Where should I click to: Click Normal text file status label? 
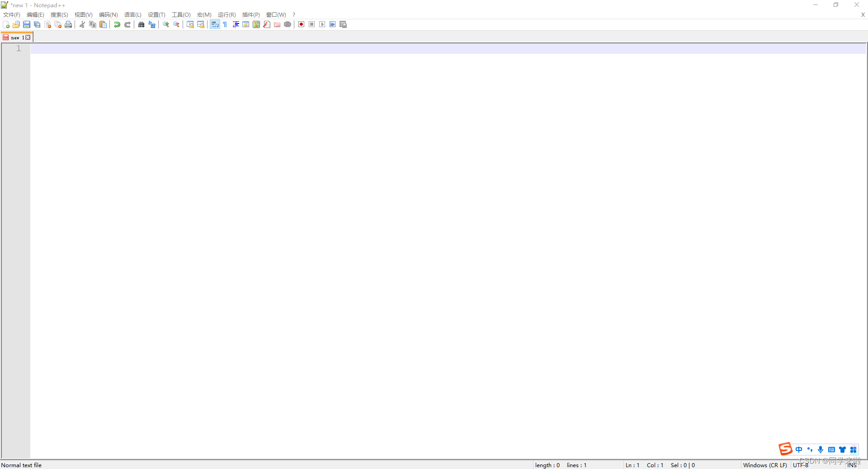pyautogui.click(x=21, y=465)
